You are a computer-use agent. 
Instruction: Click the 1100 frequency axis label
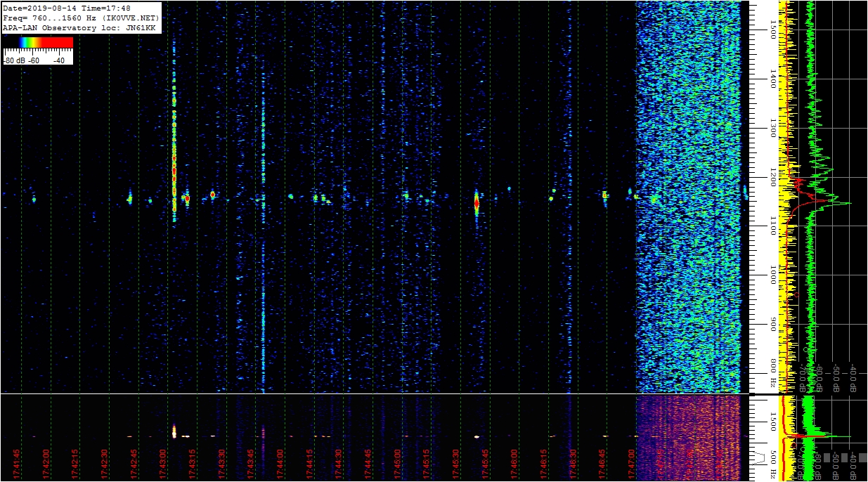(x=772, y=226)
